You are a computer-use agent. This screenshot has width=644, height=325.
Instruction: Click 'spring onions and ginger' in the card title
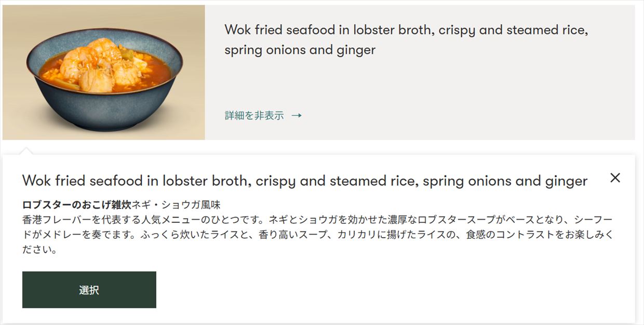click(300, 50)
